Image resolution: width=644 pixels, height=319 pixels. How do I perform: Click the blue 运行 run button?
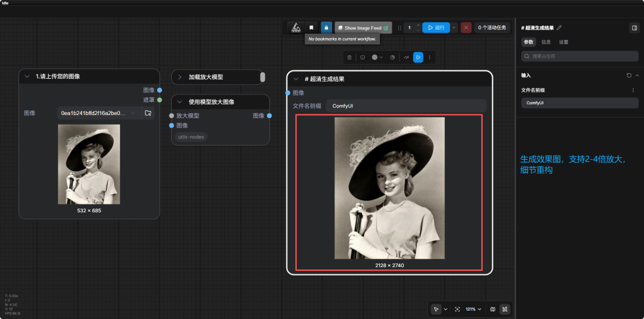(436, 27)
